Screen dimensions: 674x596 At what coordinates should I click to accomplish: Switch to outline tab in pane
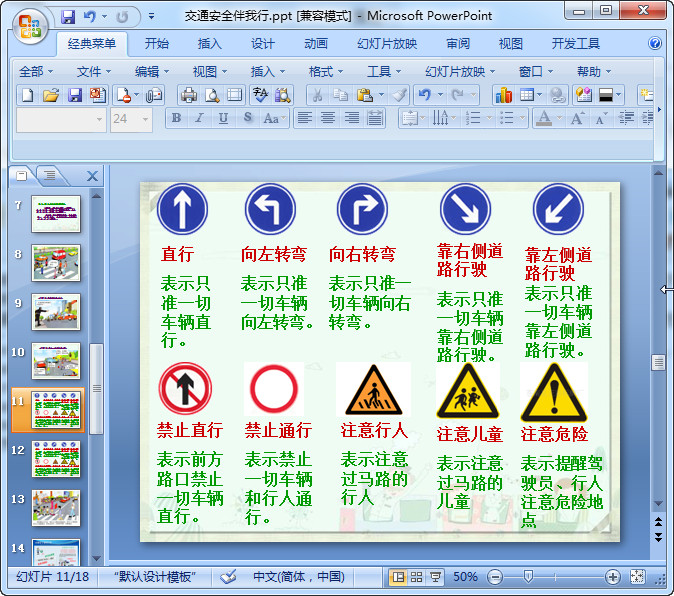tap(50, 175)
